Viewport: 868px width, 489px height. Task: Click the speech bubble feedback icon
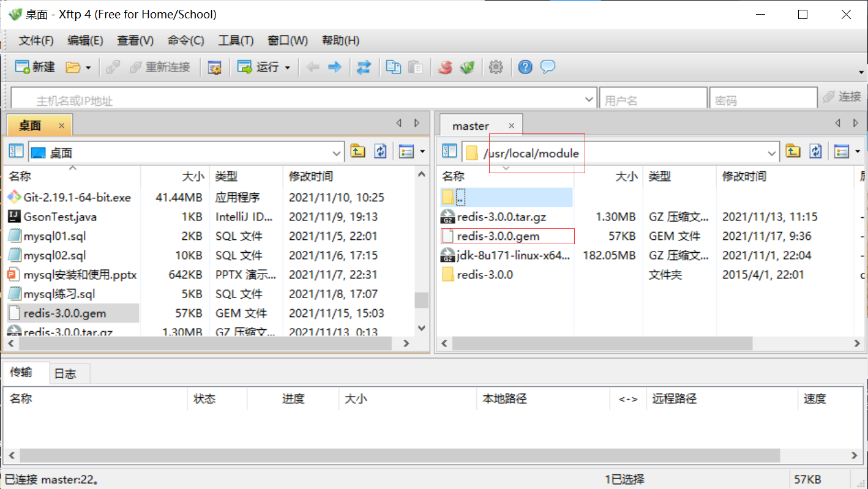548,67
